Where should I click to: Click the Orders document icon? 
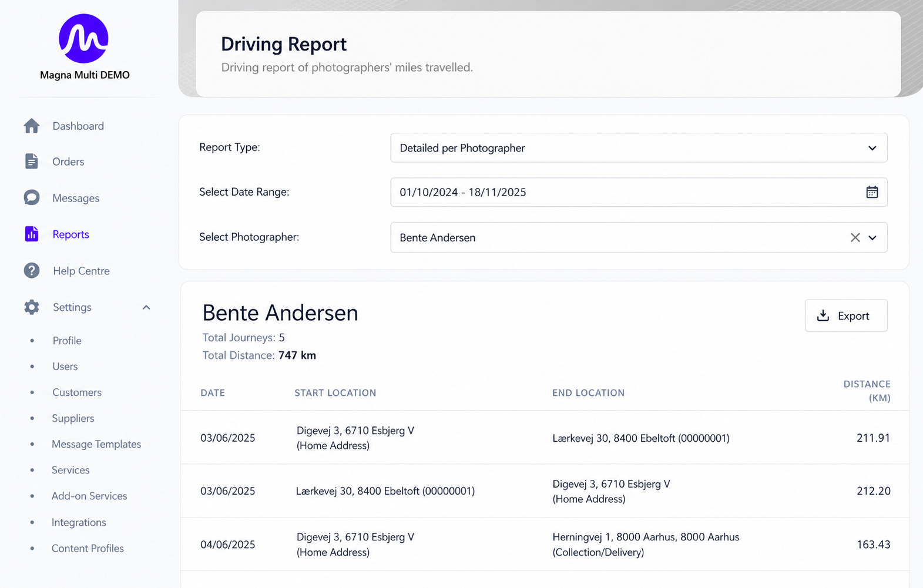pyautogui.click(x=32, y=161)
